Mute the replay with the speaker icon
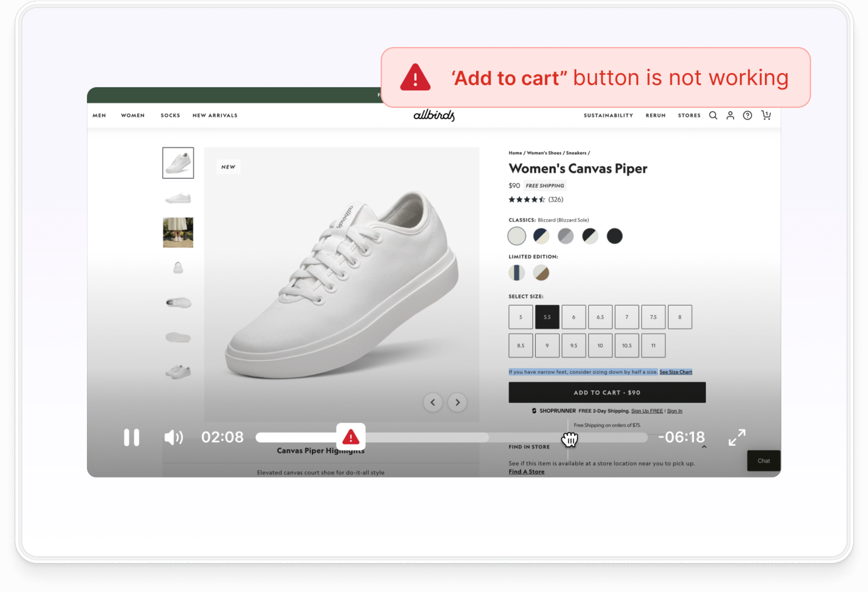 pos(174,437)
